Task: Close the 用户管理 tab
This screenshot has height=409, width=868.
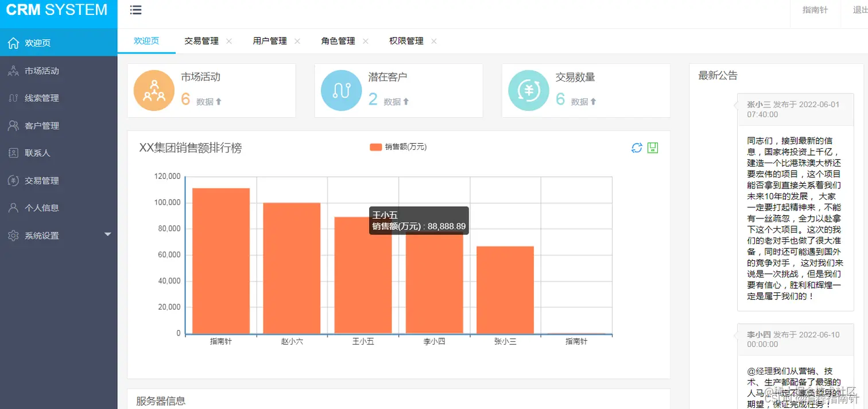Action: point(297,41)
